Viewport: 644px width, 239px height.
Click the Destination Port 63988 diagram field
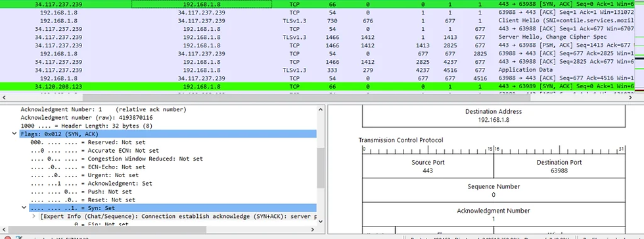coord(559,166)
